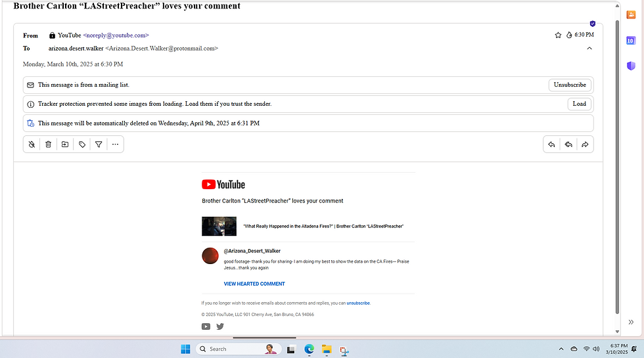Viewport: 644px width, 358px height.
Task: Forward this message
Action: coord(585,144)
